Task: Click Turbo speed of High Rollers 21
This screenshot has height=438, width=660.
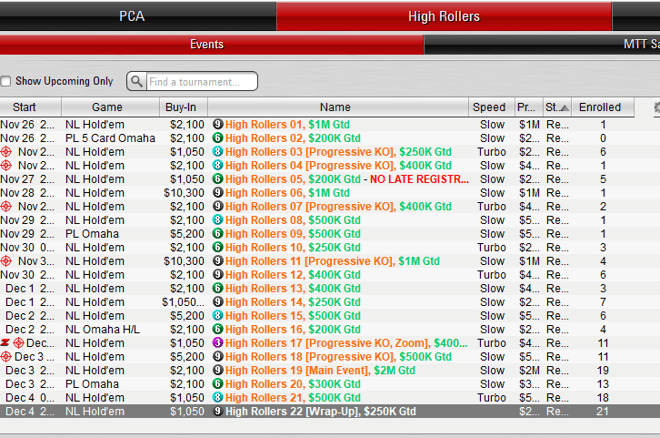Action: (x=492, y=398)
